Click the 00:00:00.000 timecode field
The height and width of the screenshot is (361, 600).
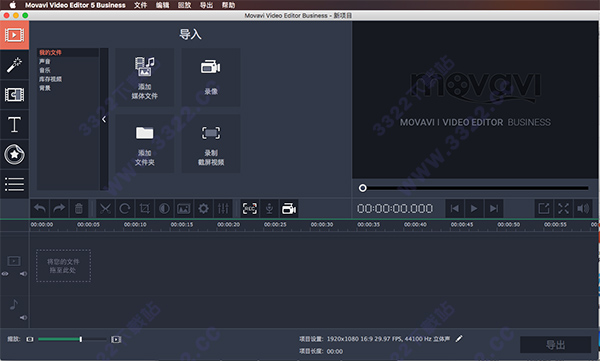395,209
